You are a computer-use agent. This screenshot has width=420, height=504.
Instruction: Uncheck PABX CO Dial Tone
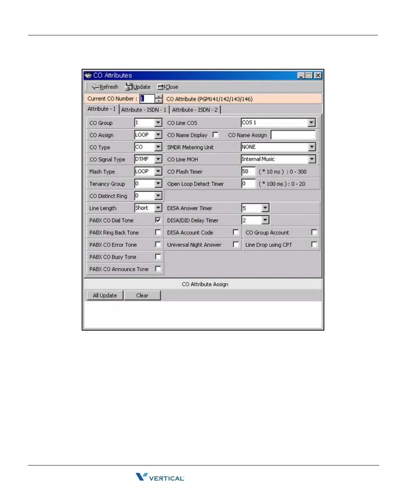[x=158, y=220]
